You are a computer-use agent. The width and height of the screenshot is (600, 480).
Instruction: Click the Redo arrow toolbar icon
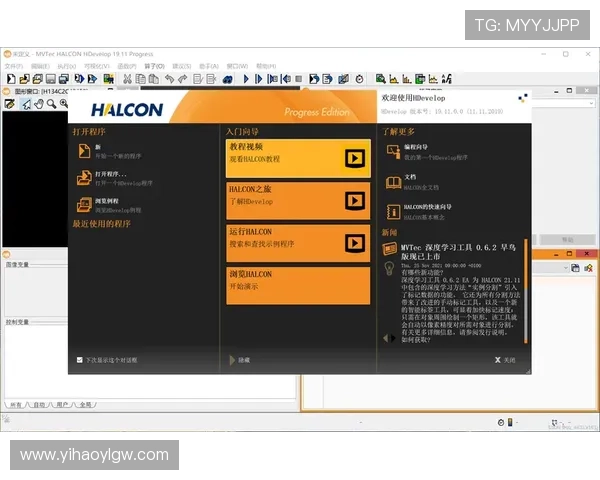tap(183, 79)
